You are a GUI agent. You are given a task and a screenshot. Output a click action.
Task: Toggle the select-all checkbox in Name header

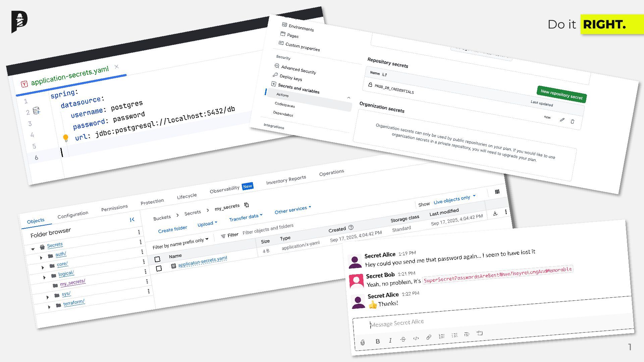157,259
